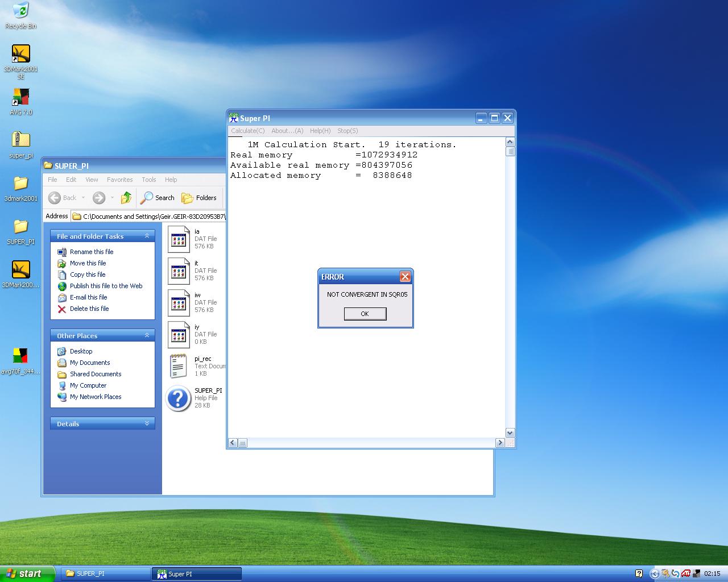Select the it DAT file icon
Screen dimensions: 728x582
coord(179,271)
